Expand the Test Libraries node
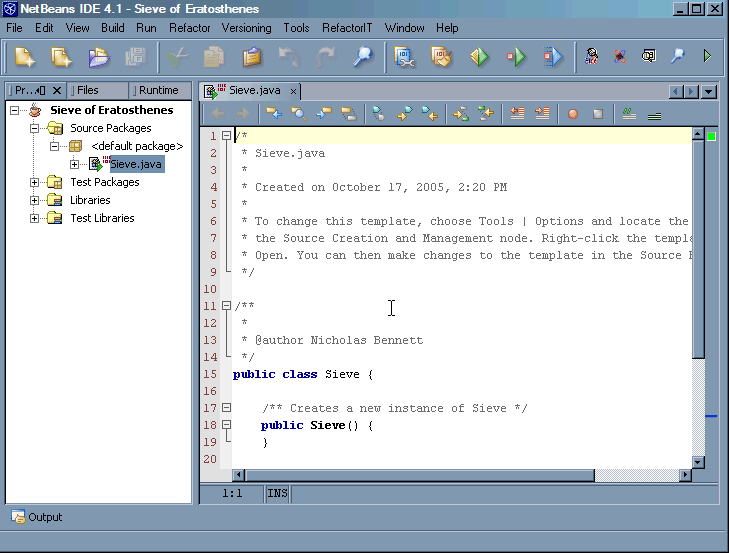This screenshot has width=729, height=553. [34, 218]
